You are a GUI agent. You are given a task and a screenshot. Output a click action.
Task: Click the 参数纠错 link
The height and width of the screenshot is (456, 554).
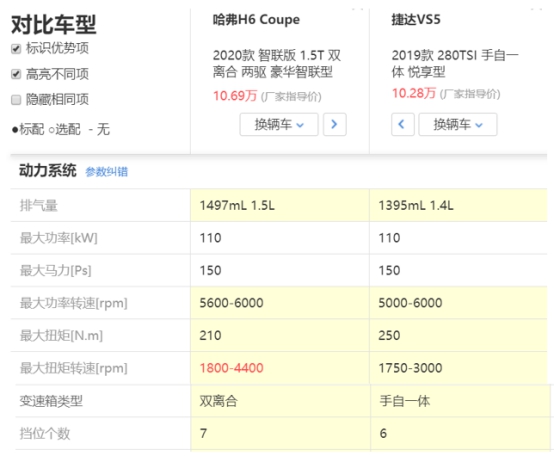106,172
